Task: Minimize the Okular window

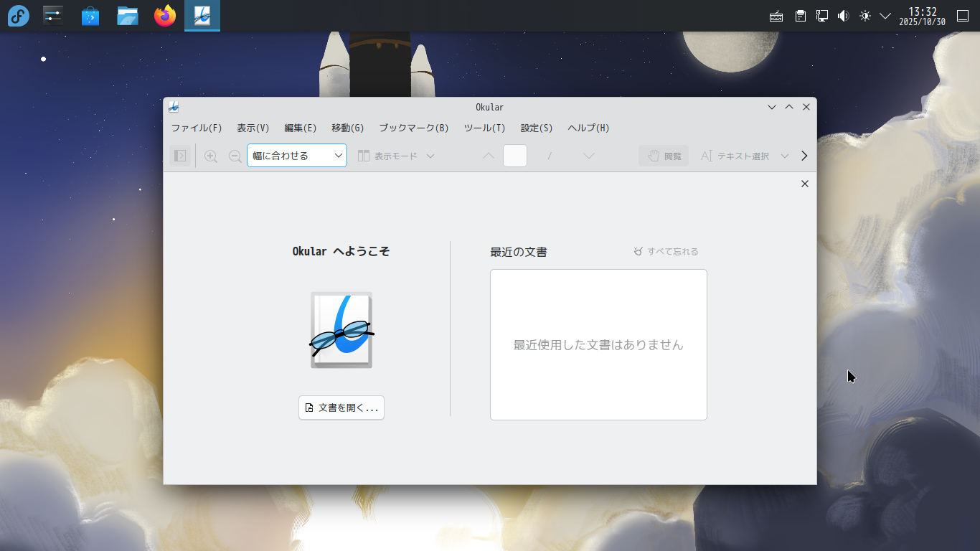Action: point(772,107)
